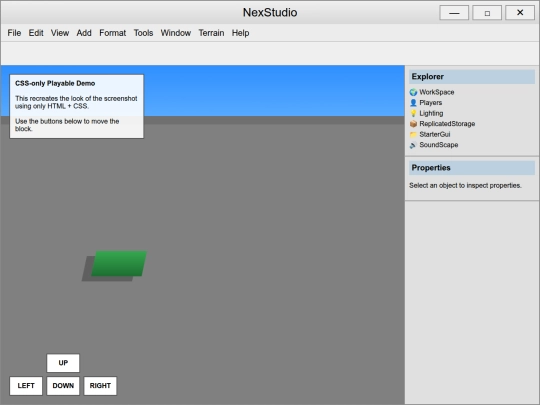Select ReplicatedStorage in the Explorer

447,124
